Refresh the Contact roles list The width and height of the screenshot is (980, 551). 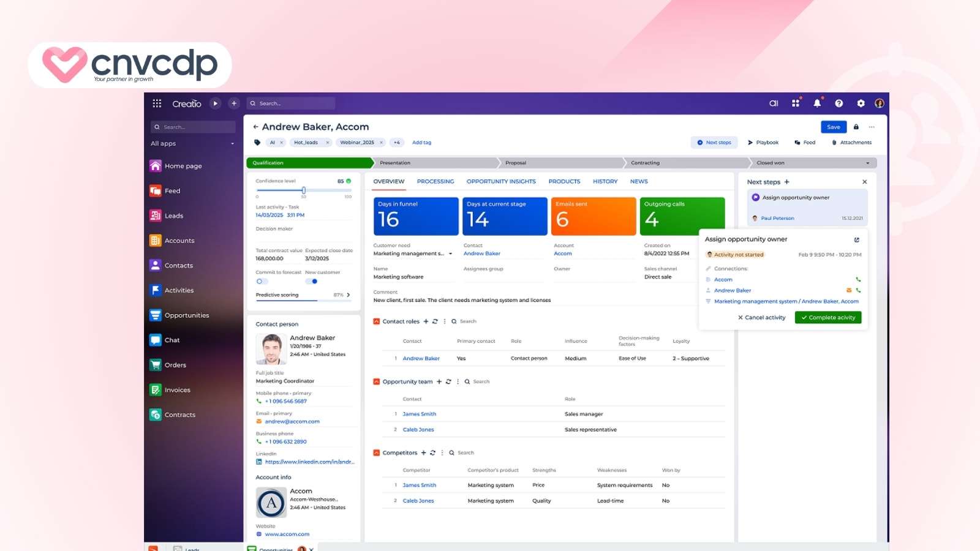434,321
